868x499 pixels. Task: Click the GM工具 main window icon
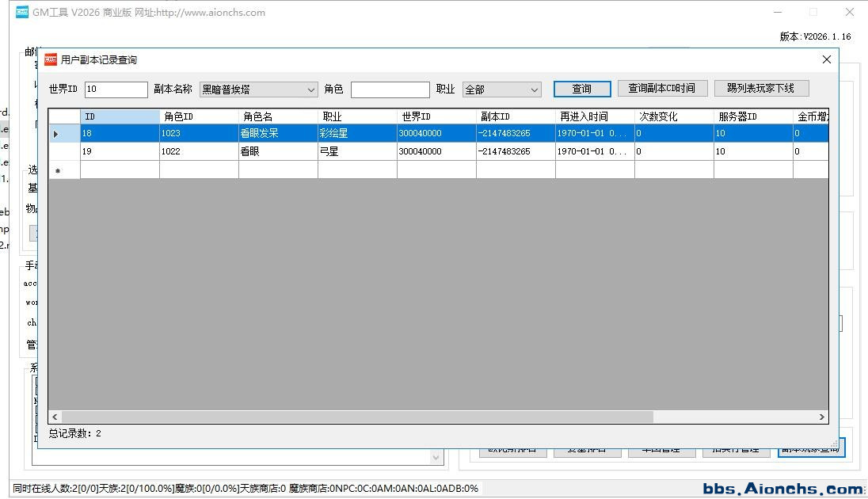[x=22, y=12]
